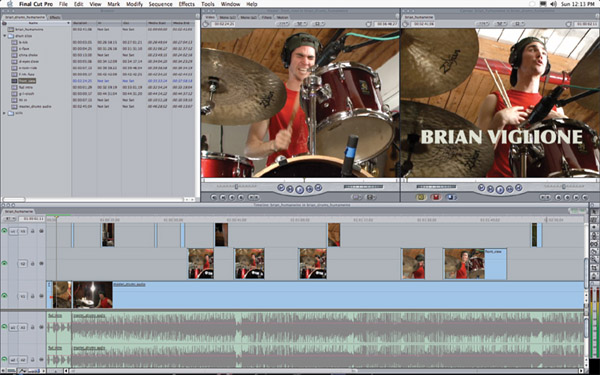
Task: Click the Viewer shuttle control slider
Action: (x=236, y=187)
